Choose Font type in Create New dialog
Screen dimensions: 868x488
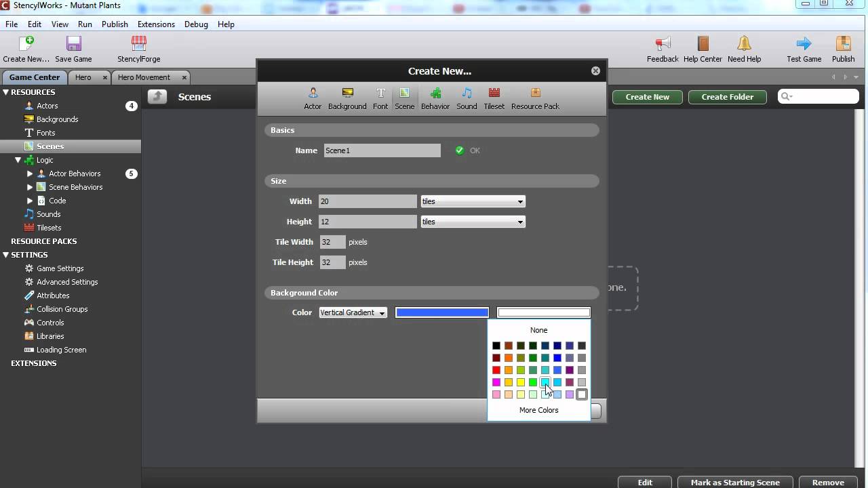(x=380, y=99)
